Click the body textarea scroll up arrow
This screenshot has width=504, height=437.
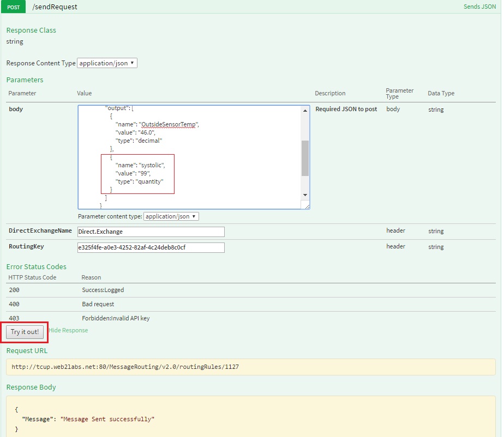[x=305, y=111]
